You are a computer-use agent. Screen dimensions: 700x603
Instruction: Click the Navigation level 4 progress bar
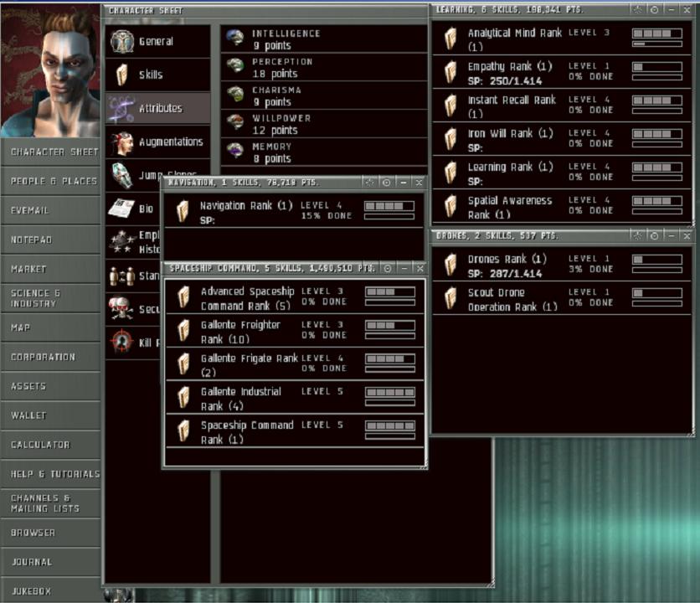pos(389,206)
